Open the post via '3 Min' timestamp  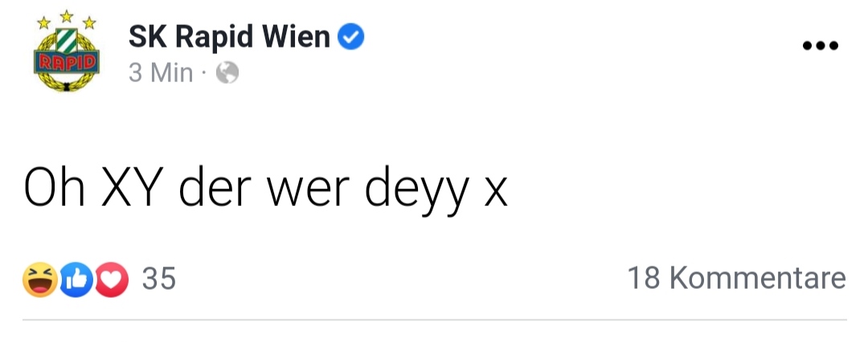click(161, 73)
